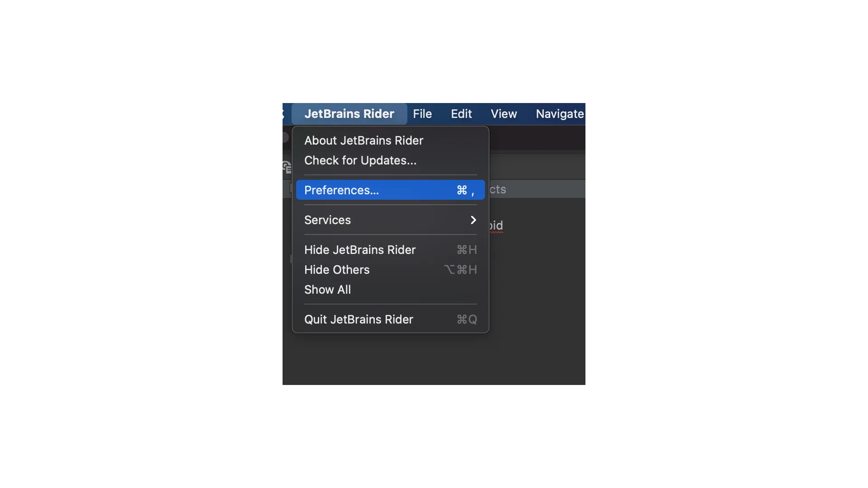Quit JetBrains Rider application
This screenshot has height=488, width=868.
[x=359, y=319]
